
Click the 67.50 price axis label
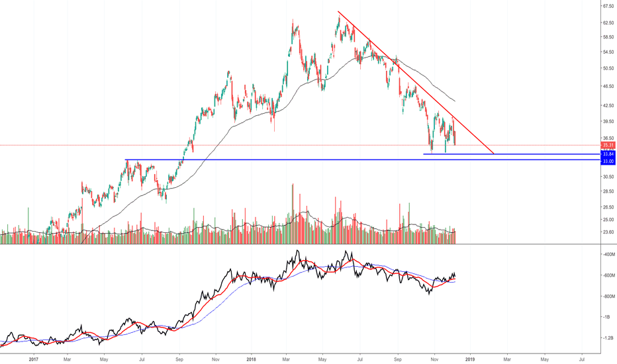(608, 7)
